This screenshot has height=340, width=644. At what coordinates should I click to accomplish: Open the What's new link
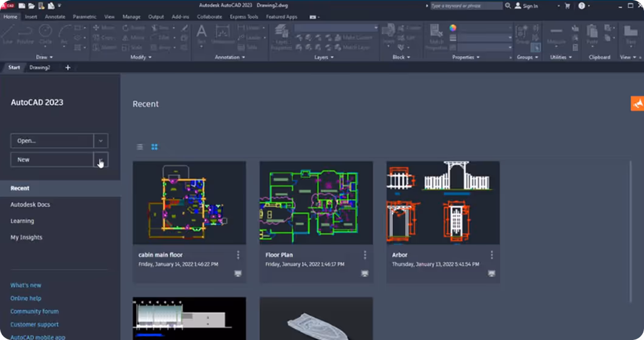click(26, 285)
